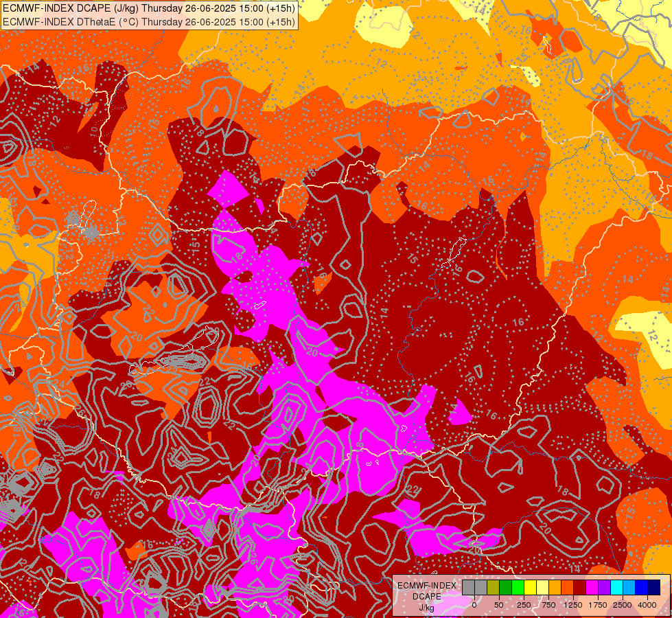The height and width of the screenshot is (618, 672).
Task: Click the navy legend swatch
Action: [x=654, y=587]
